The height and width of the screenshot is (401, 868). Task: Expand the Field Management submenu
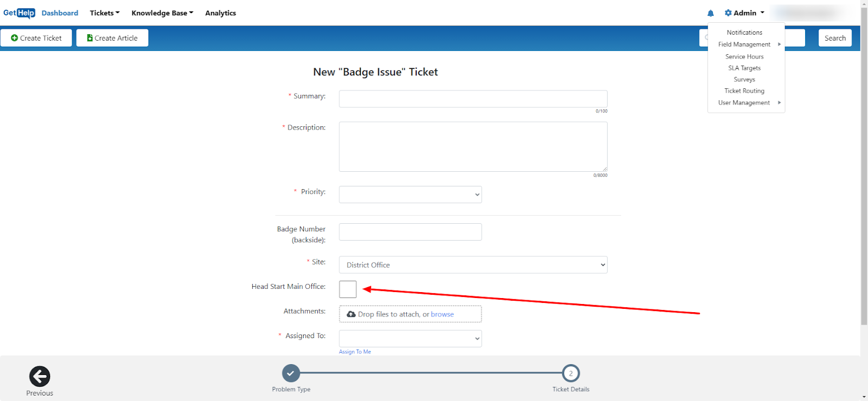pos(744,44)
